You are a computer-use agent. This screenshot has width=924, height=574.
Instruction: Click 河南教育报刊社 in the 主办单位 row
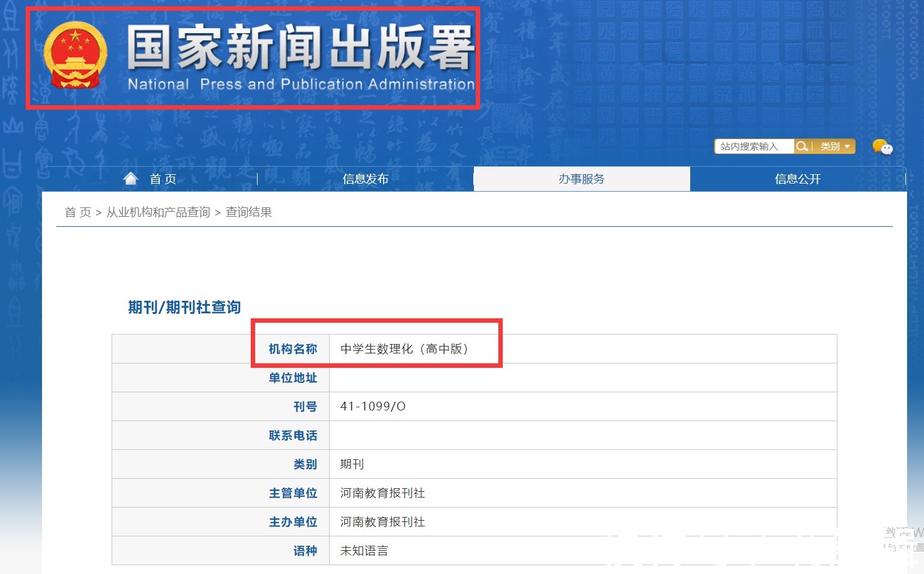coord(382,522)
